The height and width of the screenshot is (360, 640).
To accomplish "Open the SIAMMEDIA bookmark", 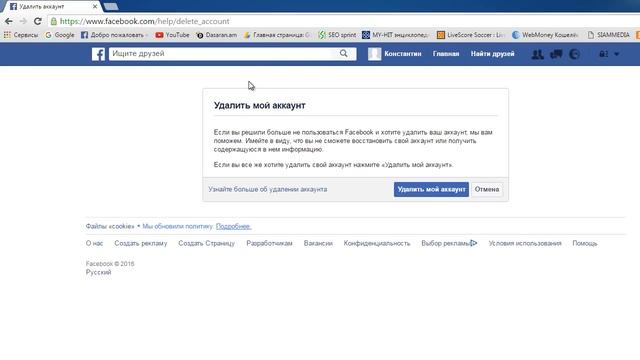I will (x=608, y=35).
